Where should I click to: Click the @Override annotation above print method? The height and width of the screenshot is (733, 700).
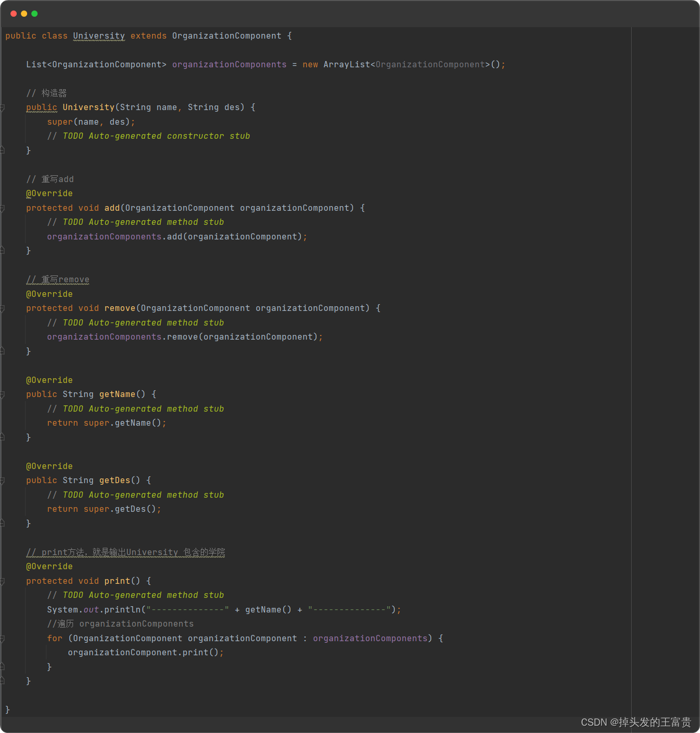(x=50, y=567)
